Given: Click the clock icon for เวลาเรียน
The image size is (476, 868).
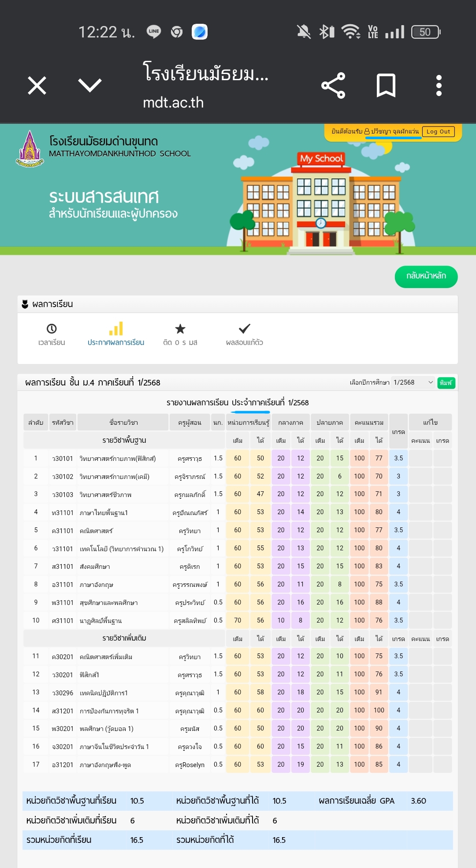Looking at the screenshot, I should [x=52, y=329].
